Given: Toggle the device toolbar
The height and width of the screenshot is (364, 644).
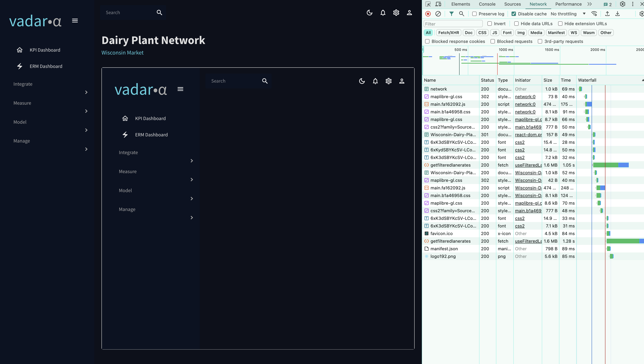Looking at the screenshot, I should coord(438,4).
